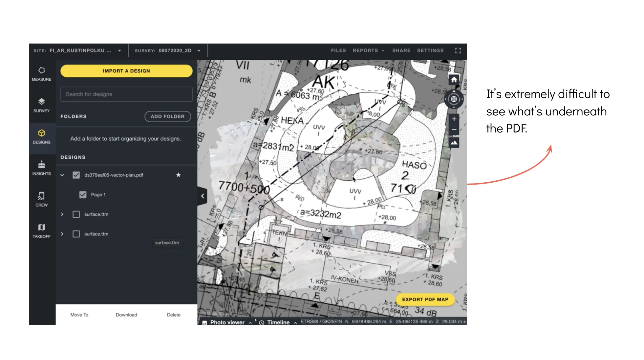Collapse the side panel with left arrow
This screenshot has height=360, width=644.
coord(202,196)
